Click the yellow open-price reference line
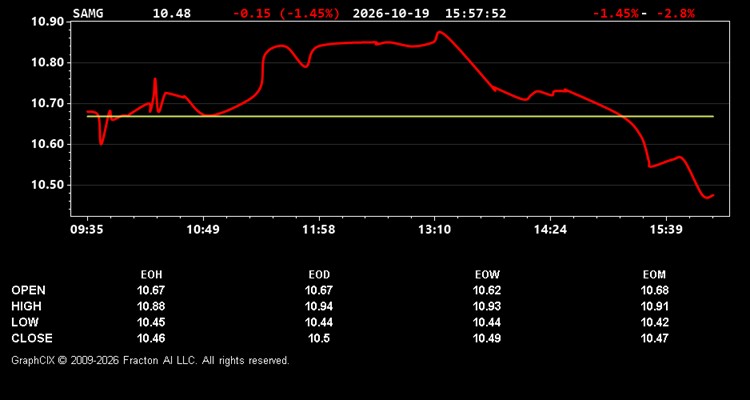Image resolution: width=750 pixels, height=400 pixels. [400, 116]
